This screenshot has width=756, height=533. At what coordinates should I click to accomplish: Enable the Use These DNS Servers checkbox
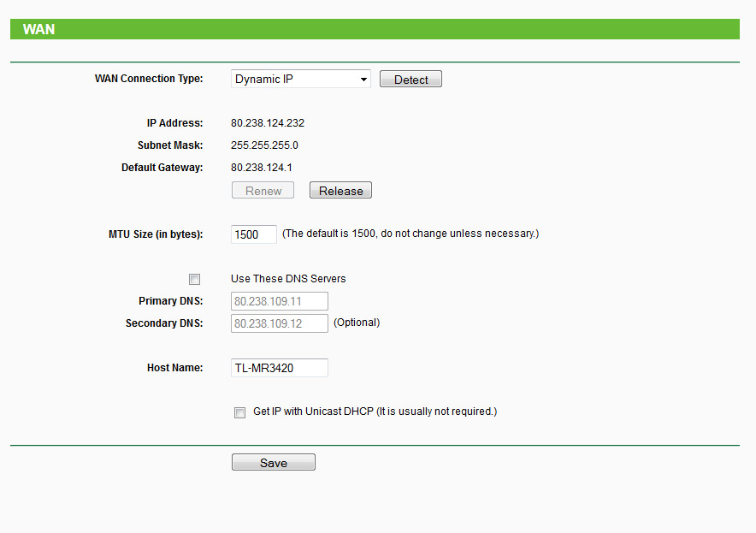click(x=194, y=279)
